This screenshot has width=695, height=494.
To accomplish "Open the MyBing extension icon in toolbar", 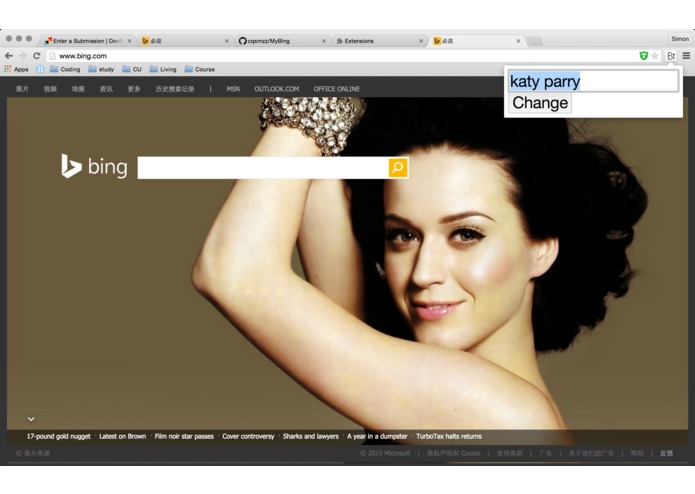I will 671,56.
